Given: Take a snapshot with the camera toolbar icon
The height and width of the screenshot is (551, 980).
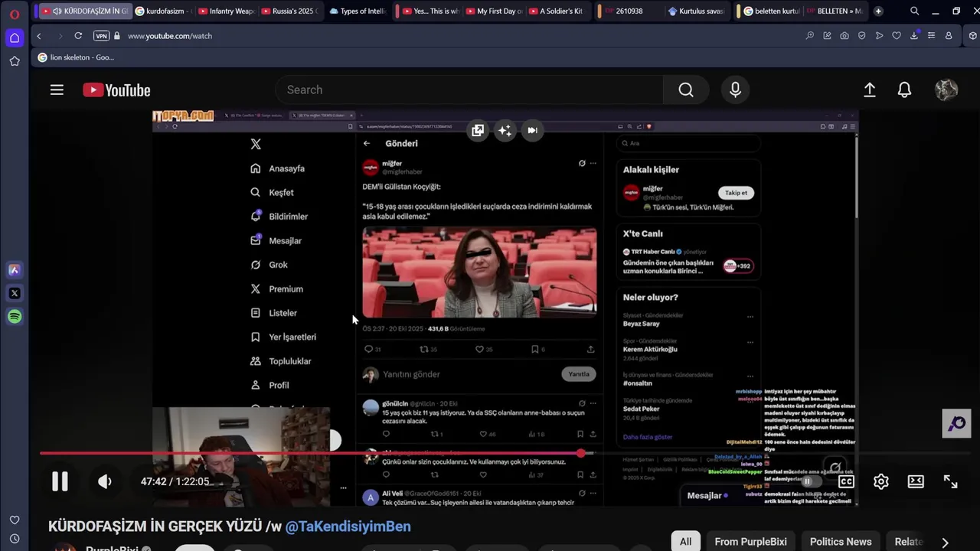Looking at the screenshot, I should coord(844,36).
